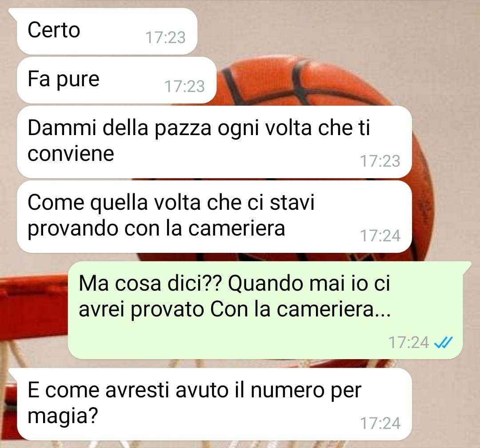Tap the 'Dammi della pazza ogni volta' message
The width and height of the screenshot is (480, 448).
pyautogui.click(x=214, y=142)
